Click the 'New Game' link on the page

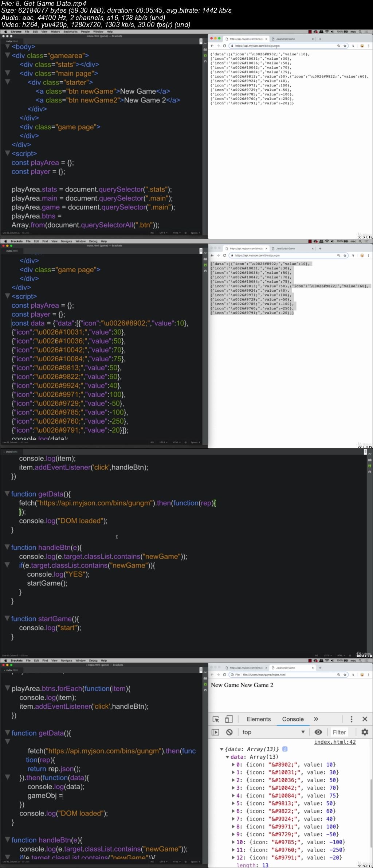(x=225, y=685)
